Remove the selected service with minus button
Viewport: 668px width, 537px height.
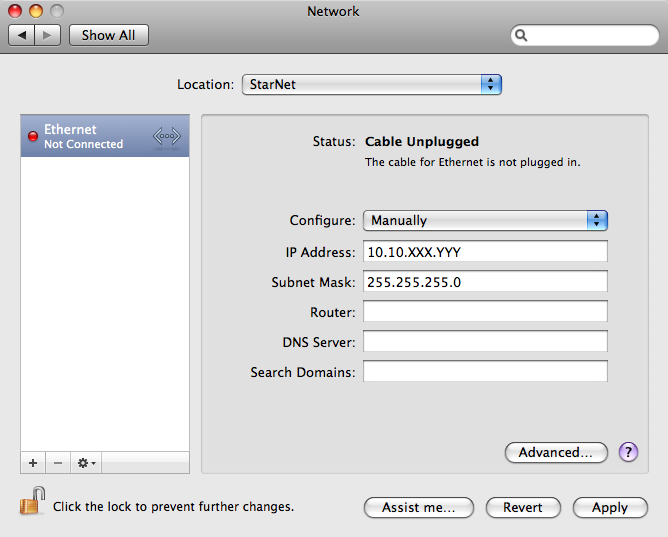58,463
